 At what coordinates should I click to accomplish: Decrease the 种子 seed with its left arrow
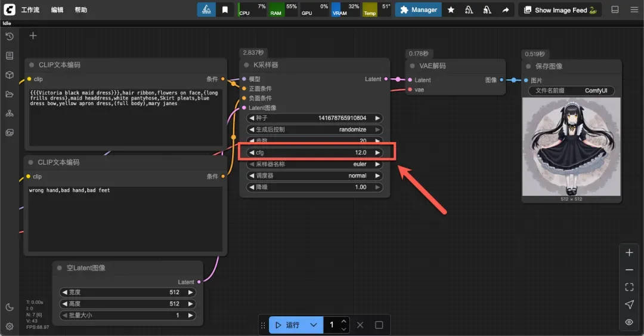(252, 118)
